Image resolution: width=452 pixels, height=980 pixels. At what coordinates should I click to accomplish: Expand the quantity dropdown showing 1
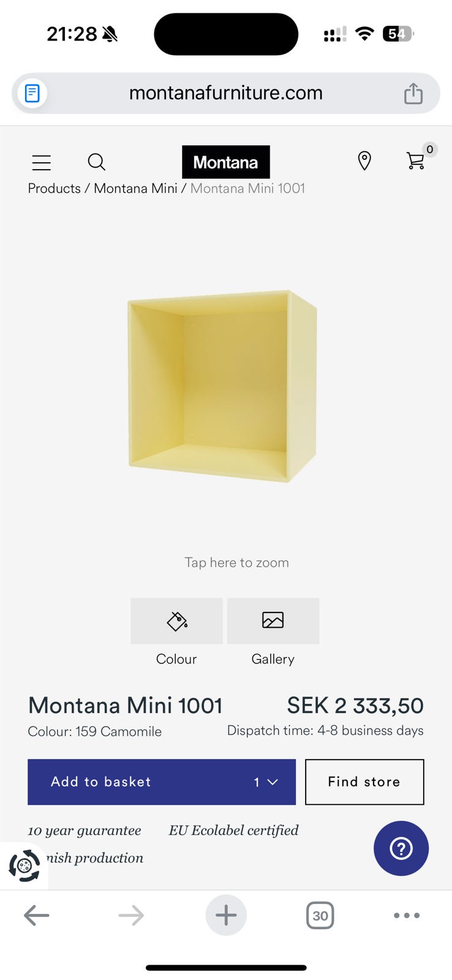coord(266,782)
